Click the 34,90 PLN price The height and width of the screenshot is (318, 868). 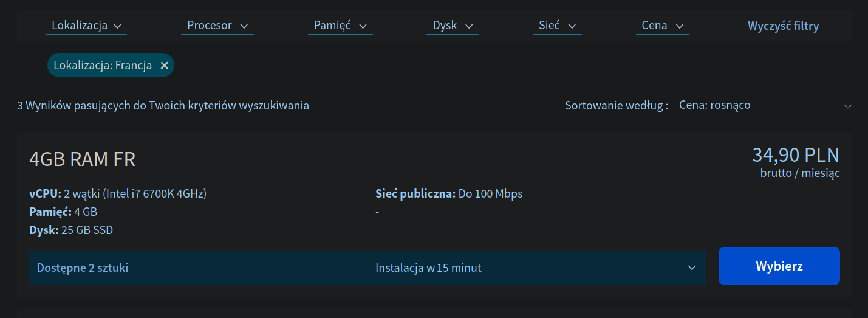tap(795, 155)
